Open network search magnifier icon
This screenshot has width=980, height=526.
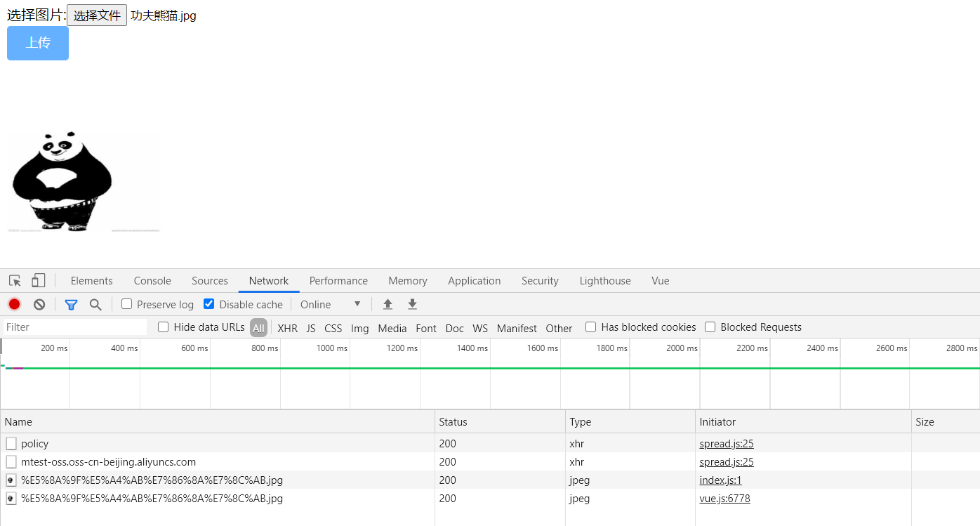pyautogui.click(x=95, y=304)
